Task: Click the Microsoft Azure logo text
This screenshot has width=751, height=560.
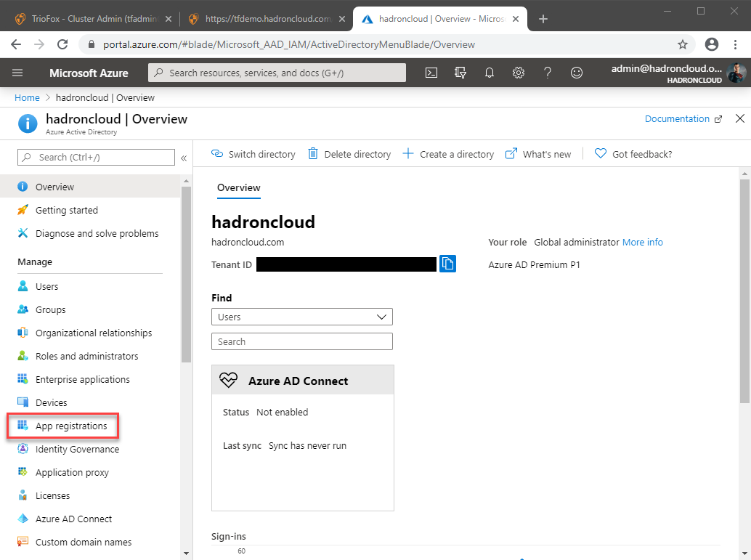Action: point(89,73)
